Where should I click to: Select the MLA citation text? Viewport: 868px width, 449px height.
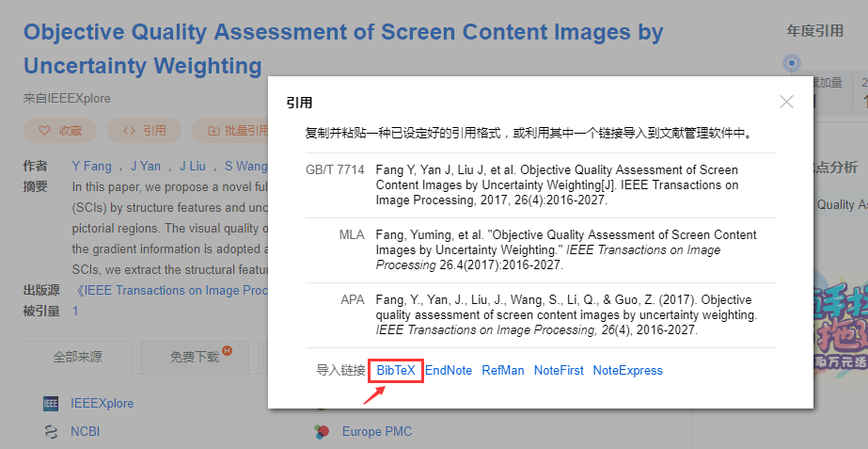(x=566, y=250)
